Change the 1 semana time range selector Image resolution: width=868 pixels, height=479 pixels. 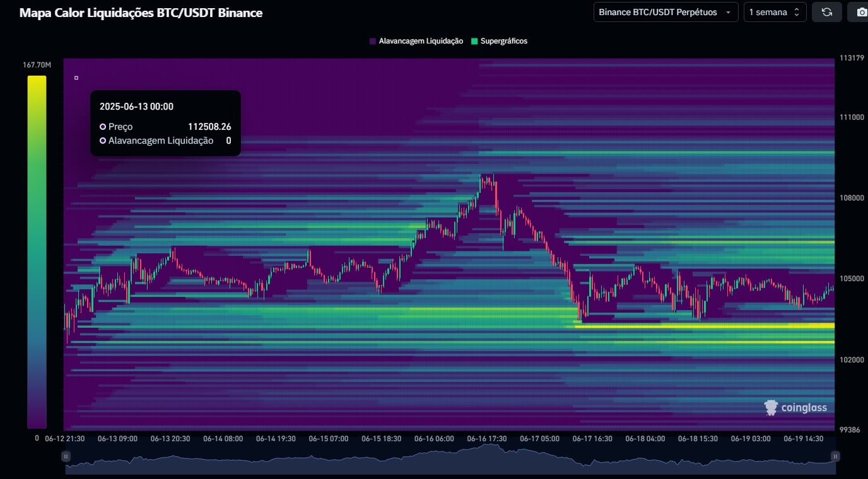click(775, 12)
